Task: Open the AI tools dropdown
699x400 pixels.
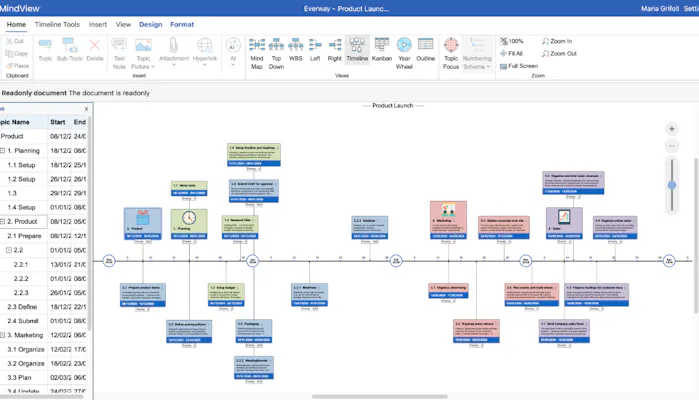Action: click(233, 52)
